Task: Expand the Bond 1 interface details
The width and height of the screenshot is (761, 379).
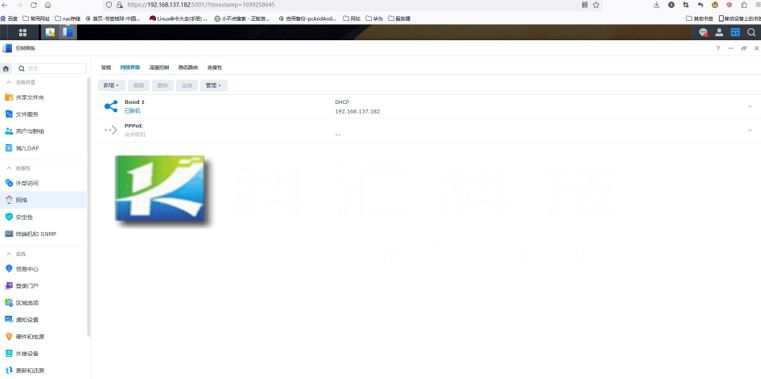Action: [750, 106]
